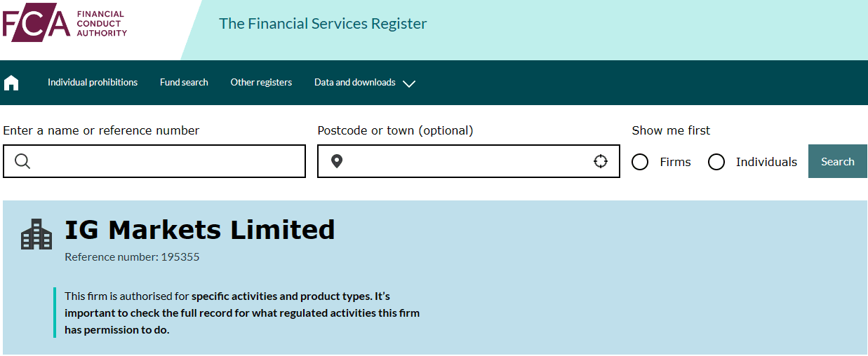
Task: Click the FCA Financial Conduct Authority logo
Action: pyautogui.click(x=65, y=22)
